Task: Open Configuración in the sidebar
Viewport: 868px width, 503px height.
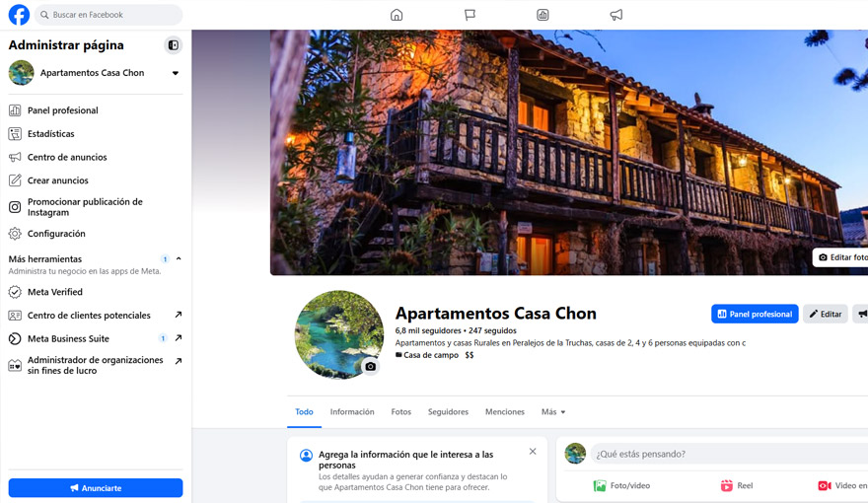Action: pyautogui.click(x=56, y=234)
